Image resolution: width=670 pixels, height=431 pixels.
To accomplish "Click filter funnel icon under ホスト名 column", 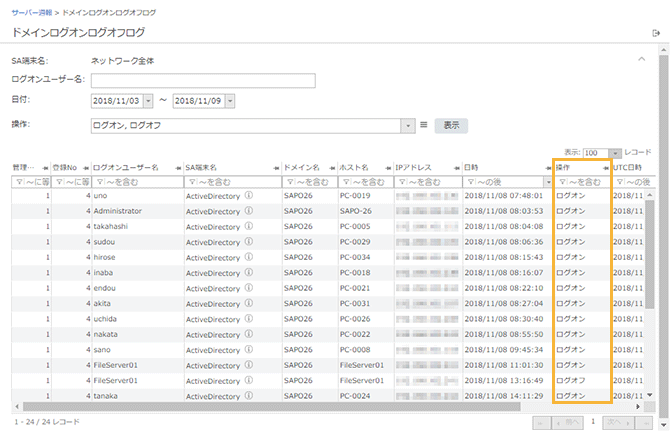I will click(347, 182).
